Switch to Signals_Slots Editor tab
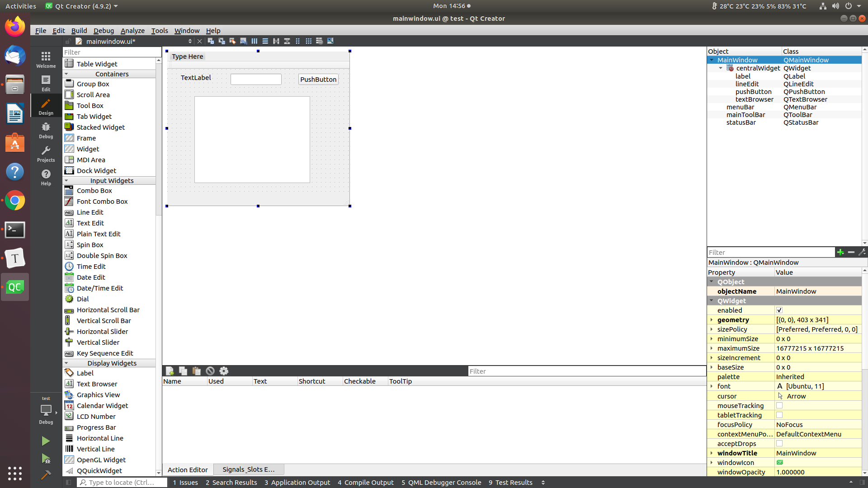 [248, 469]
